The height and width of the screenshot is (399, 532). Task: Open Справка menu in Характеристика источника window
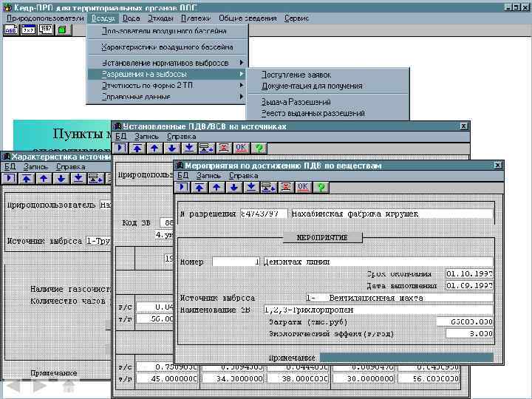coord(71,167)
